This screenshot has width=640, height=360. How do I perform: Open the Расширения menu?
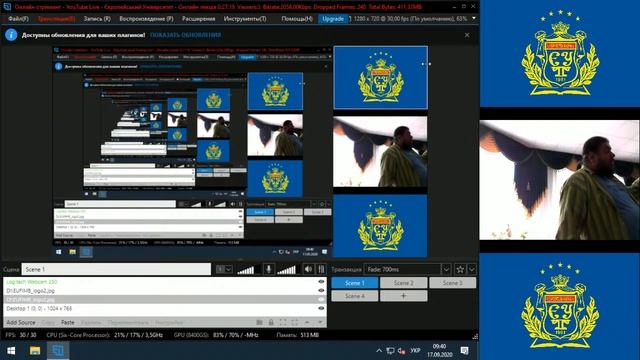coord(198,19)
